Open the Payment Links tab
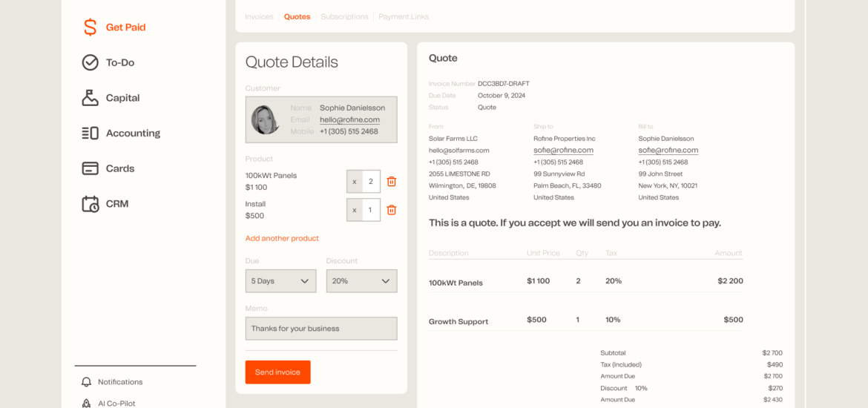The height and width of the screenshot is (408, 868). click(x=404, y=16)
